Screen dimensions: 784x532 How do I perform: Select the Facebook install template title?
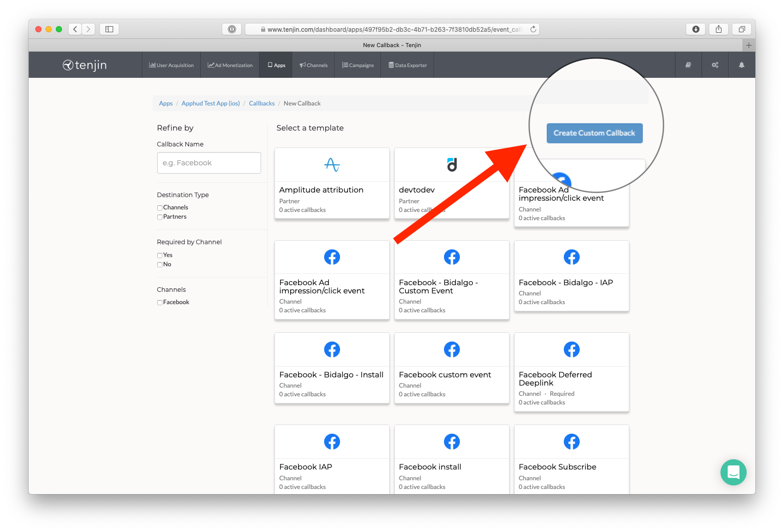pos(430,467)
